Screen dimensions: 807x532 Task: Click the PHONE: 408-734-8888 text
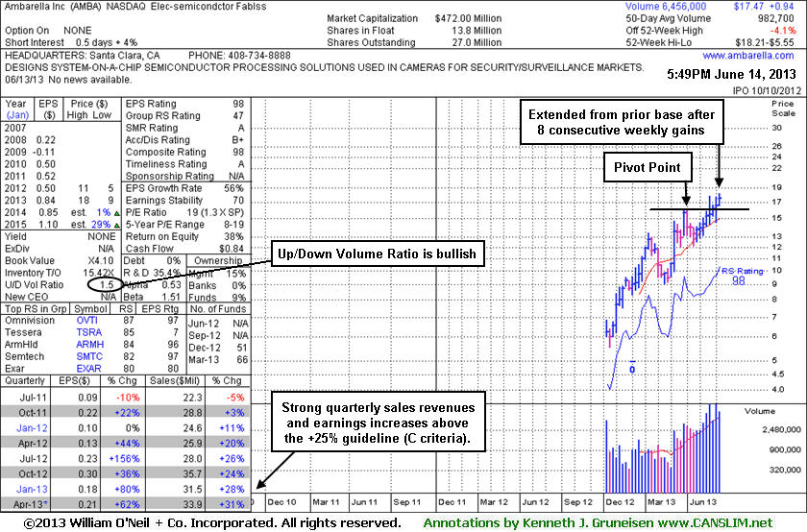click(x=239, y=55)
